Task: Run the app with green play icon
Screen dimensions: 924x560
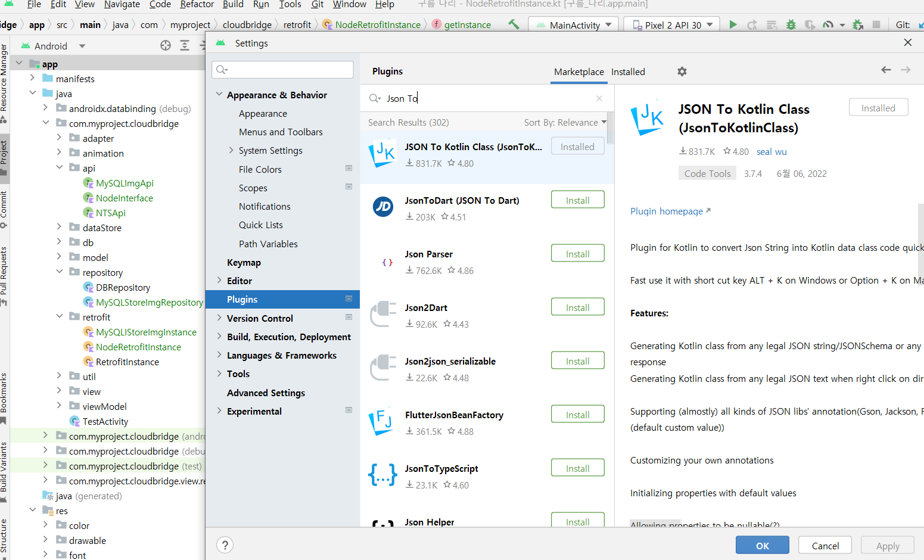Action: pyautogui.click(x=733, y=24)
